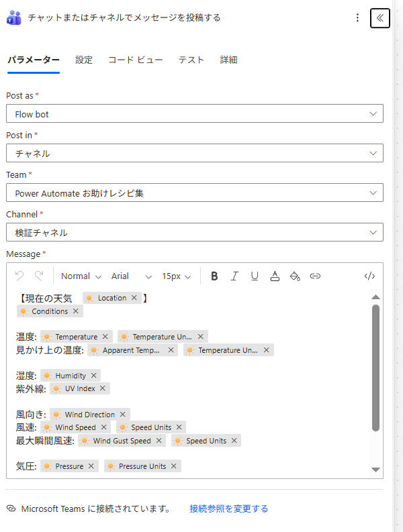Toggle bold formatting in message editor
403x532 pixels.
214,276
